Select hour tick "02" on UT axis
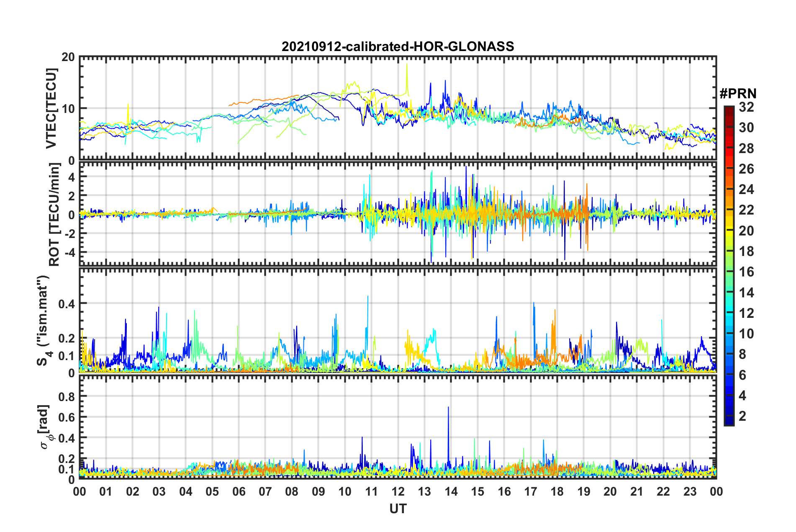This screenshot has width=796, height=532. coord(133,491)
